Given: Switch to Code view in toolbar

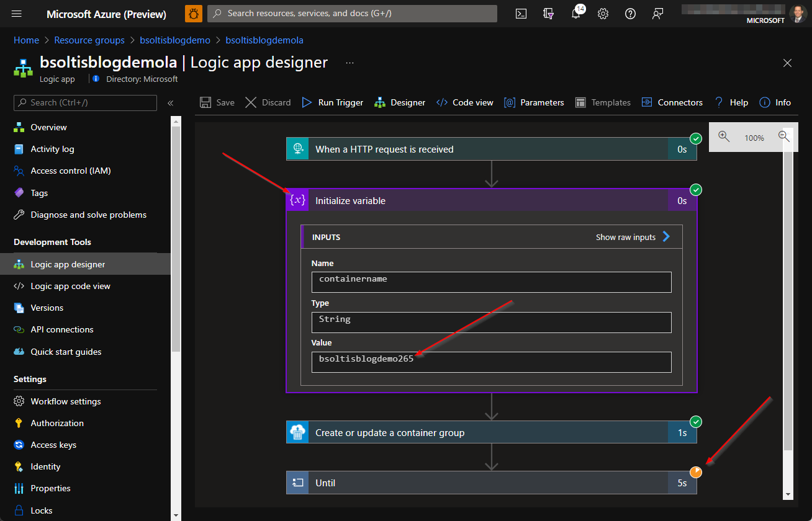Looking at the screenshot, I should tap(465, 102).
